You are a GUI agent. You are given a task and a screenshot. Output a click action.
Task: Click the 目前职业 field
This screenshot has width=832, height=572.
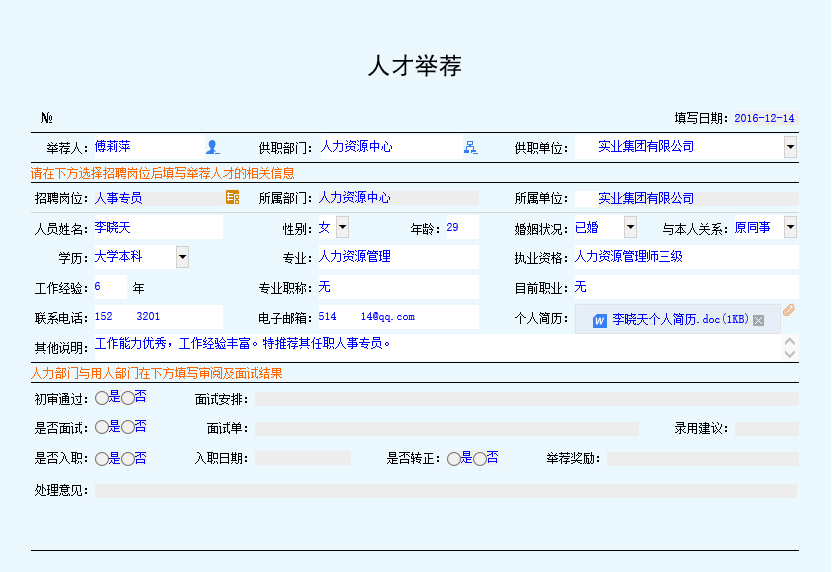(687, 287)
